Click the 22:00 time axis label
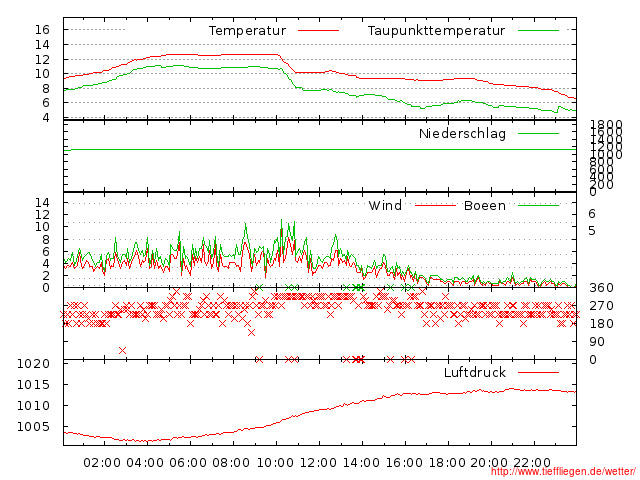This screenshot has height=480, width=640. coord(532,463)
